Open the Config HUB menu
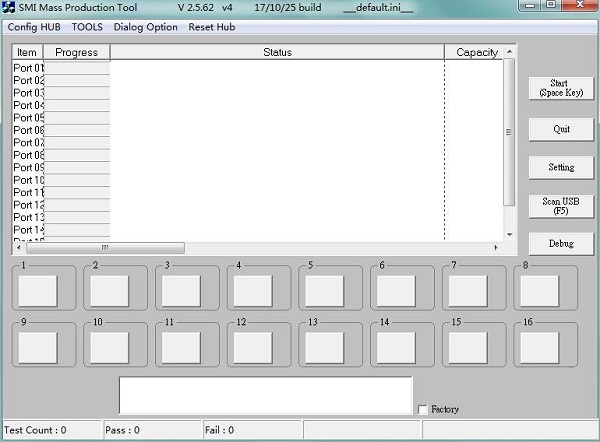 (x=34, y=27)
